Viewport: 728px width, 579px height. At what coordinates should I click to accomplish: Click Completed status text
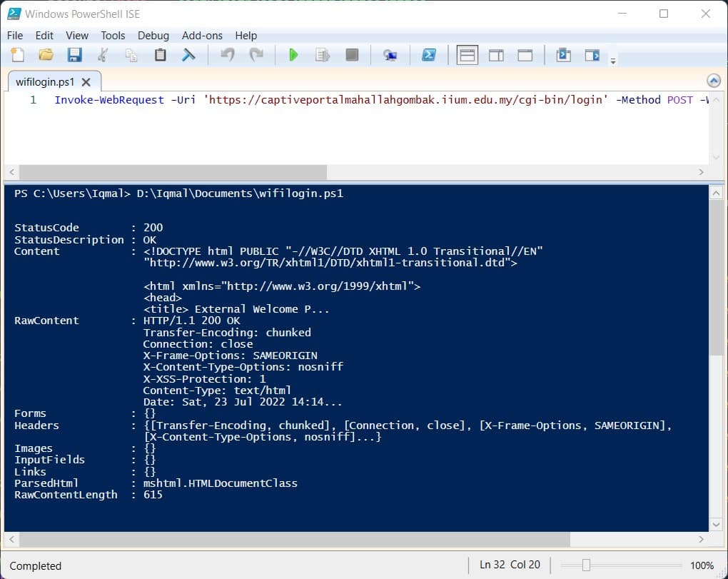(x=35, y=565)
